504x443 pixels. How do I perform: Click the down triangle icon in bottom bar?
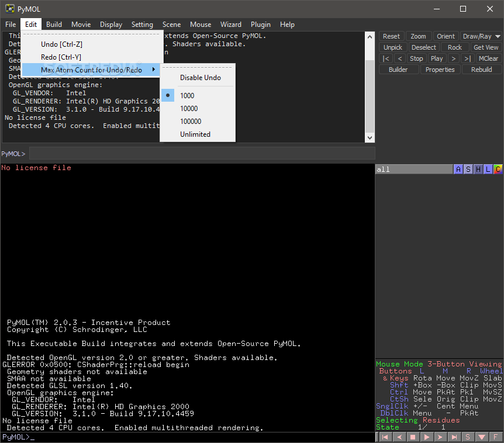point(482,437)
